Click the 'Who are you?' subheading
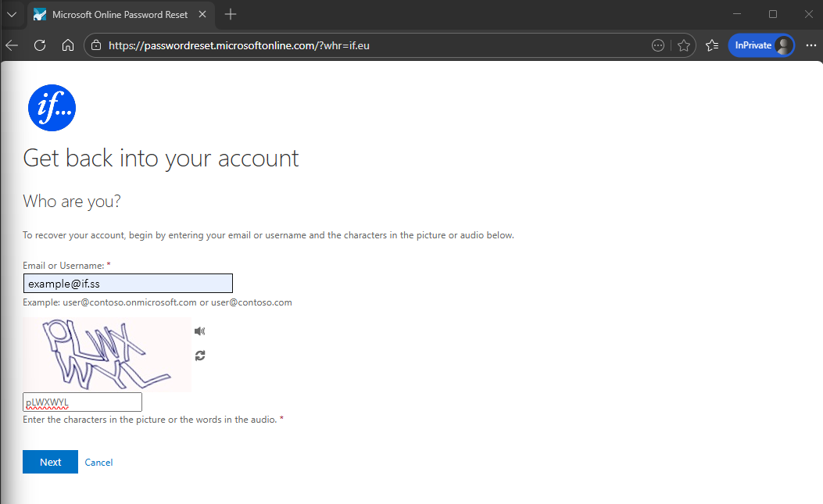The height and width of the screenshot is (504, 823). (72, 202)
